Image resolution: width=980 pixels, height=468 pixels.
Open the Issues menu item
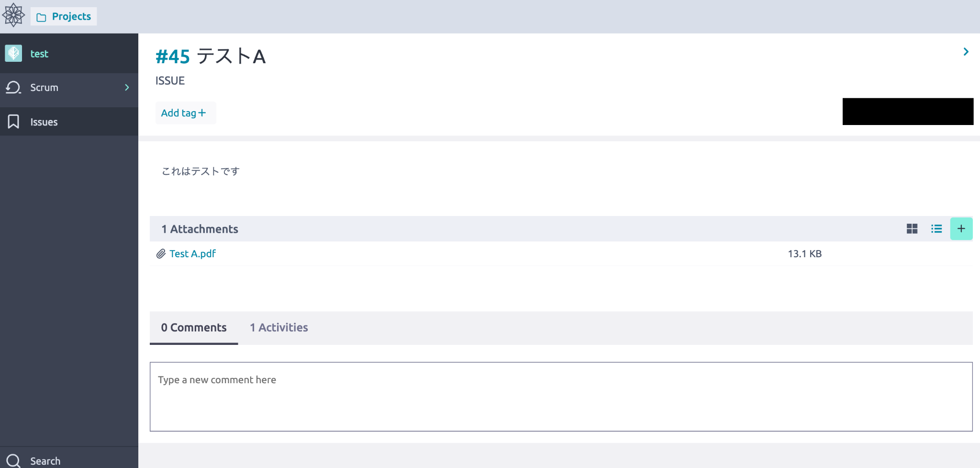pos(69,122)
